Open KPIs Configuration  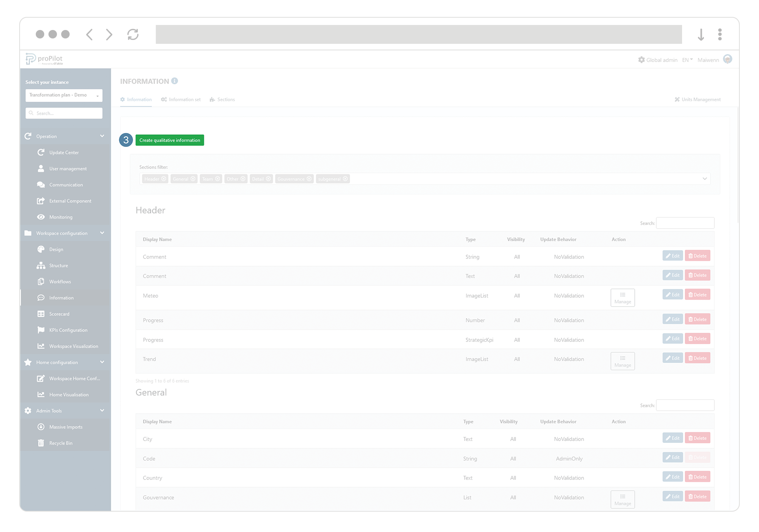(x=68, y=330)
